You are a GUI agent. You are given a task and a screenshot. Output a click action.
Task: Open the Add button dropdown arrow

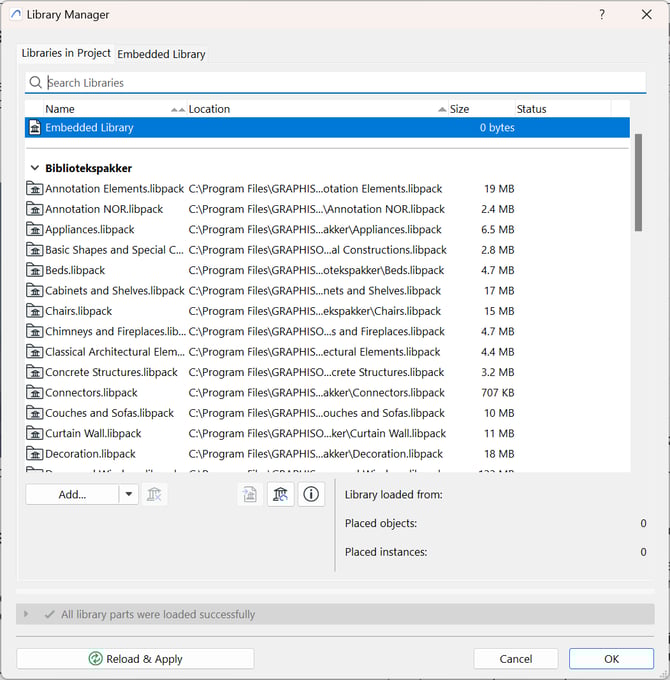[128, 494]
